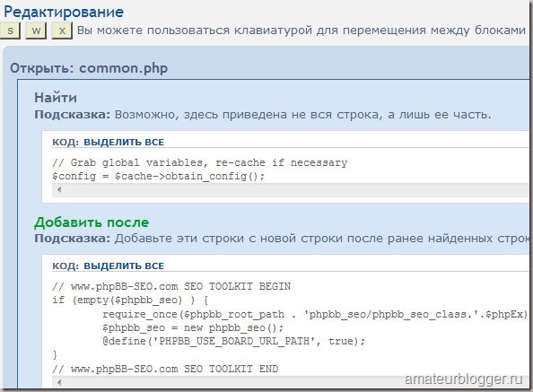This screenshot has height=392, width=533.
Task: Click left scroll arrow of first code box
Action: (x=59, y=189)
